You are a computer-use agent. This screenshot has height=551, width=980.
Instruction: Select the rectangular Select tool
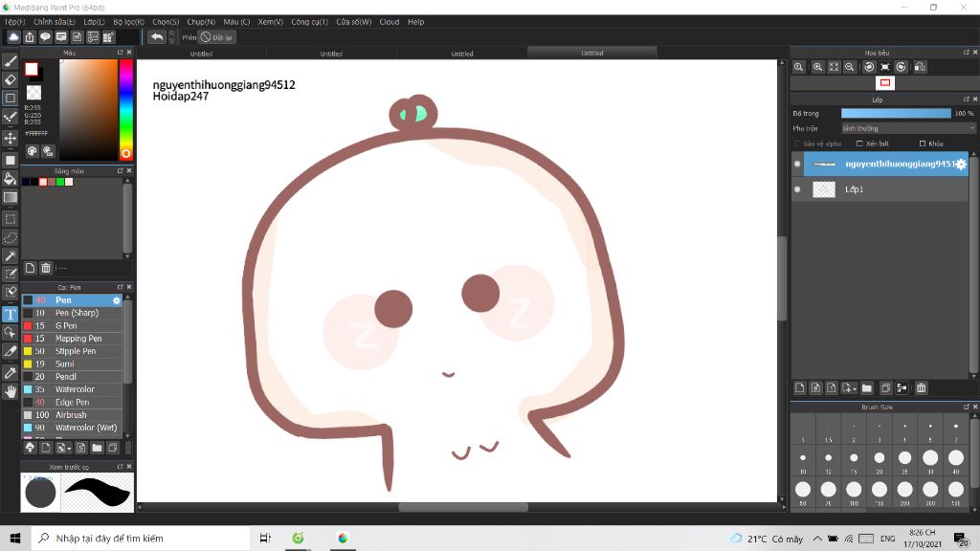click(10, 219)
